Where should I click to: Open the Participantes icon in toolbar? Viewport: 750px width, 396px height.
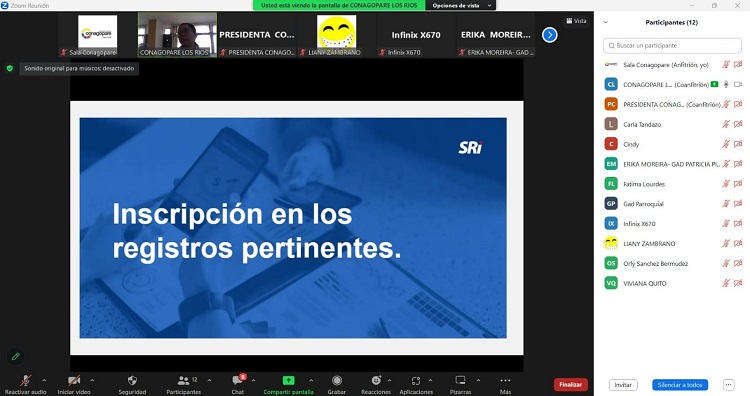tap(183, 381)
